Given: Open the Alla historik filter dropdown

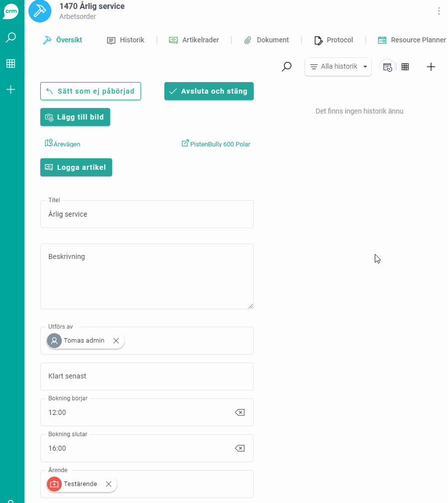Looking at the screenshot, I should [x=338, y=66].
